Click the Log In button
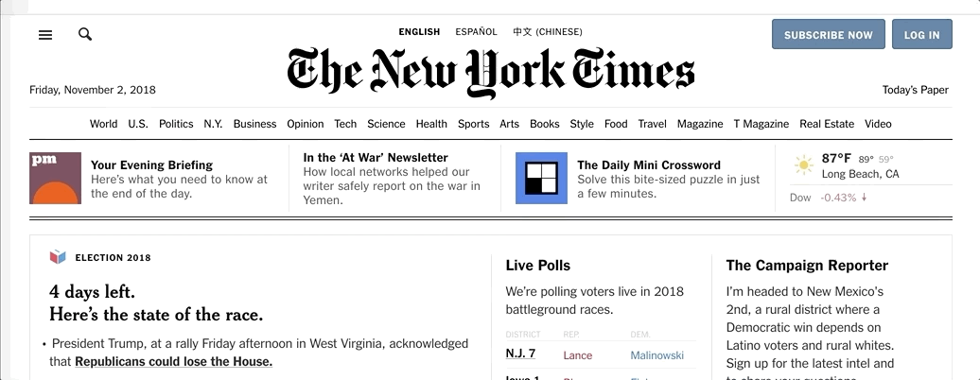This screenshot has height=380, width=980. 922,34
